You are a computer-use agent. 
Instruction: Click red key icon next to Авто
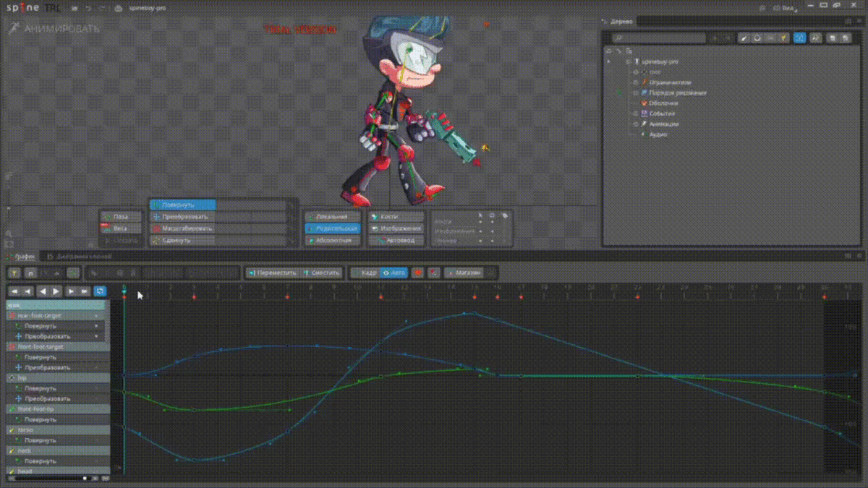pos(418,273)
